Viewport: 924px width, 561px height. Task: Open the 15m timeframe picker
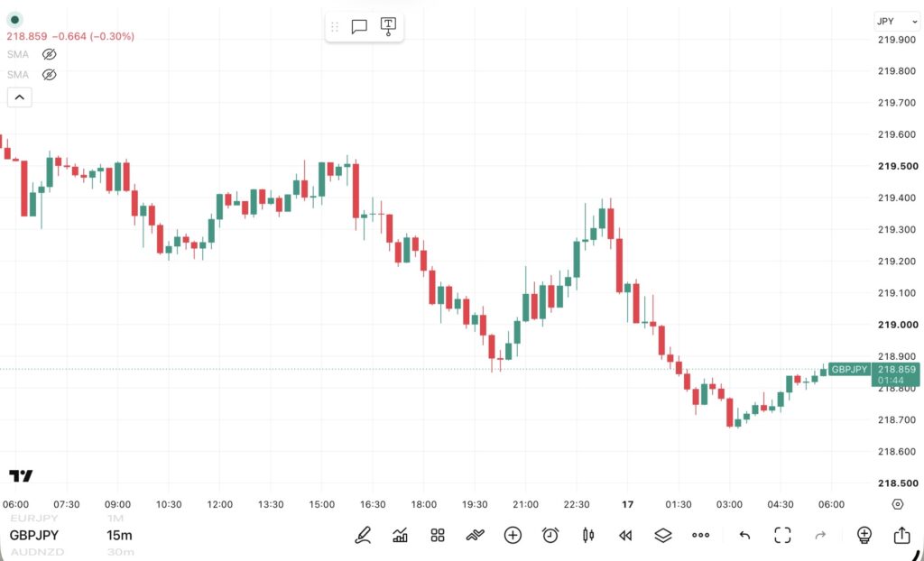119,535
